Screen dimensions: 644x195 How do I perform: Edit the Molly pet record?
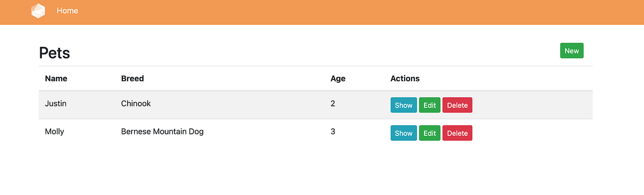tap(430, 133)
